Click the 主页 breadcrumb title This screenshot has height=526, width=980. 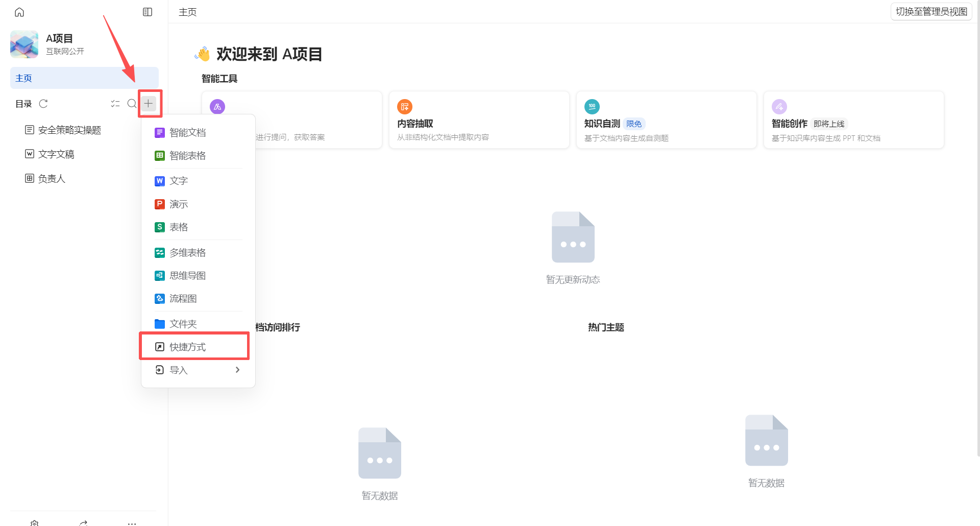(187, 12)
